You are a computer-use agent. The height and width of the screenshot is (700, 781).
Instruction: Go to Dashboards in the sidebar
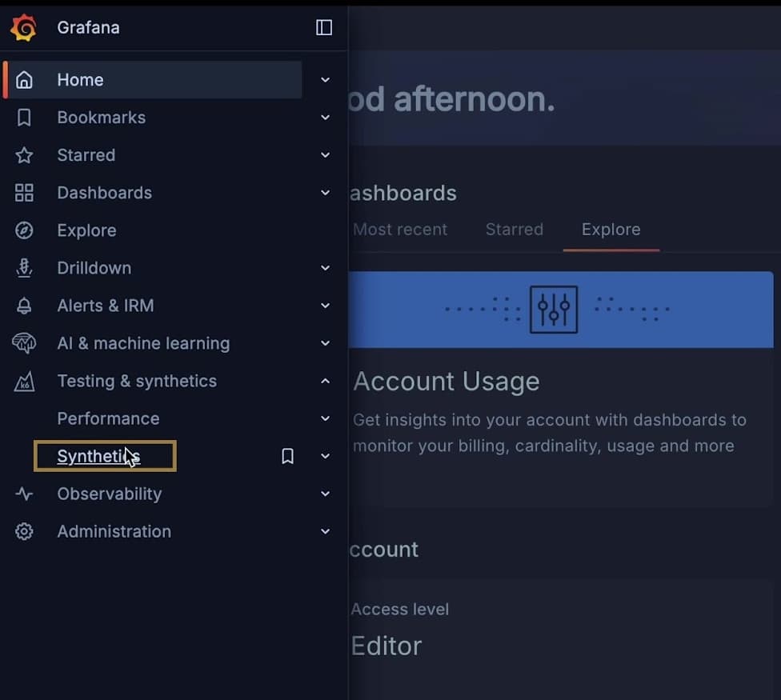(105, 193)
